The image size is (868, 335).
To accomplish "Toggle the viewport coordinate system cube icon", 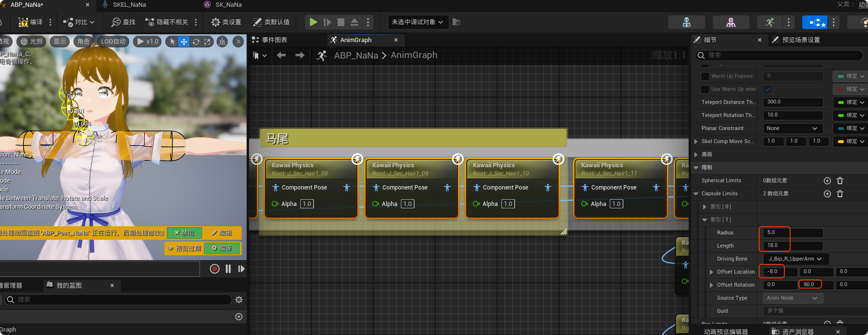I will click(222, 42).
